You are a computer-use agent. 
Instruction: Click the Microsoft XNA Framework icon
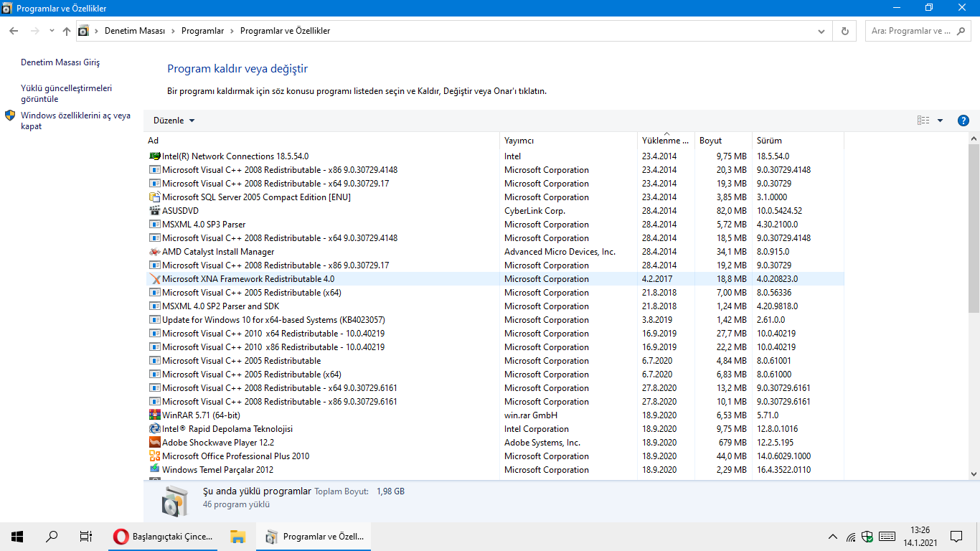(154, 278)
